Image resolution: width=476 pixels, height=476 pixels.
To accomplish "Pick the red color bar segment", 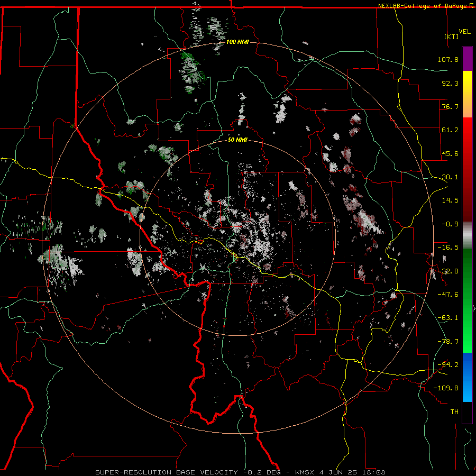I will tap(467, 169).
